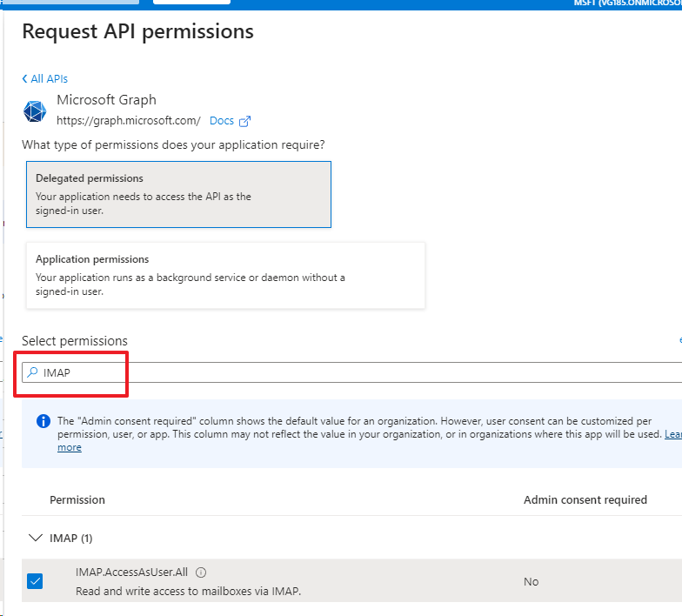The width and height of the screenshot is (682, 616).
Task: Go back to the All APIs list
Action: (x=49, y=79)
